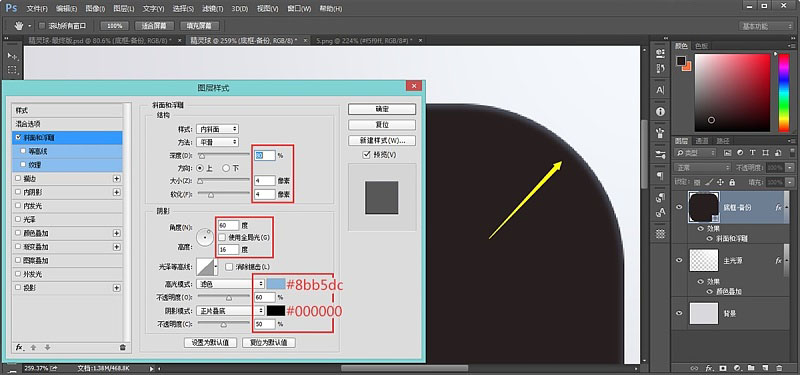Hide the 主光源 layer via eye icon
This screenshot has width=800, height=375.
click(x=679, y=260)
